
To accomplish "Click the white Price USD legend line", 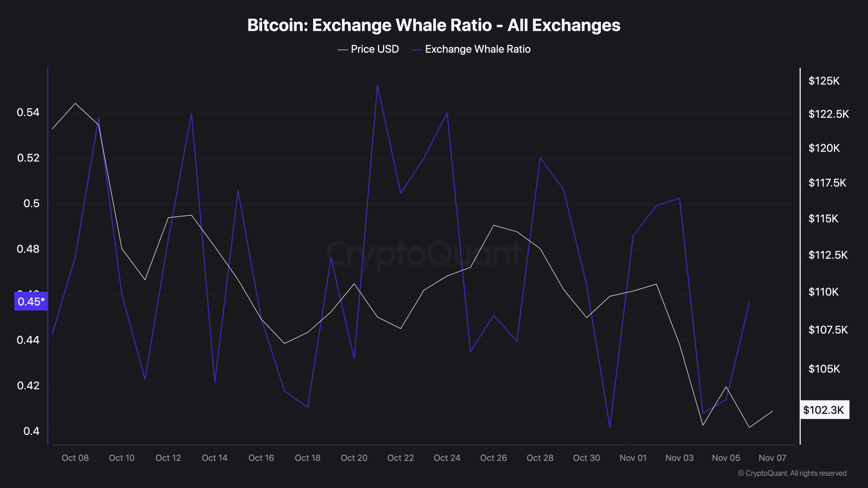I will coord(342,50).
